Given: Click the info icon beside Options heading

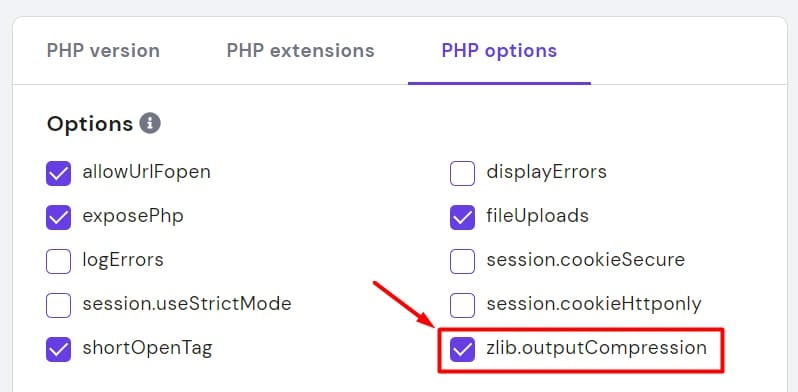Looking at the screenshot, I should [150, 123].
